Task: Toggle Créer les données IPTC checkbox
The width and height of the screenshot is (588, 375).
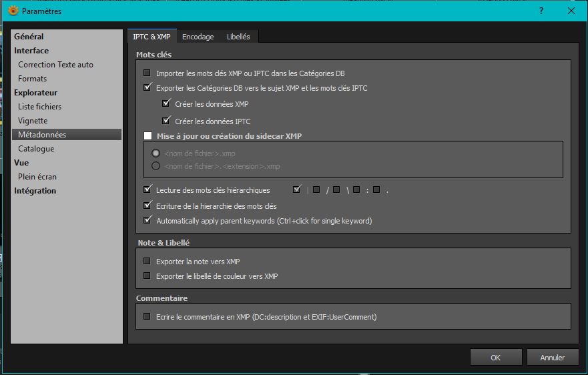Action: 167,121
